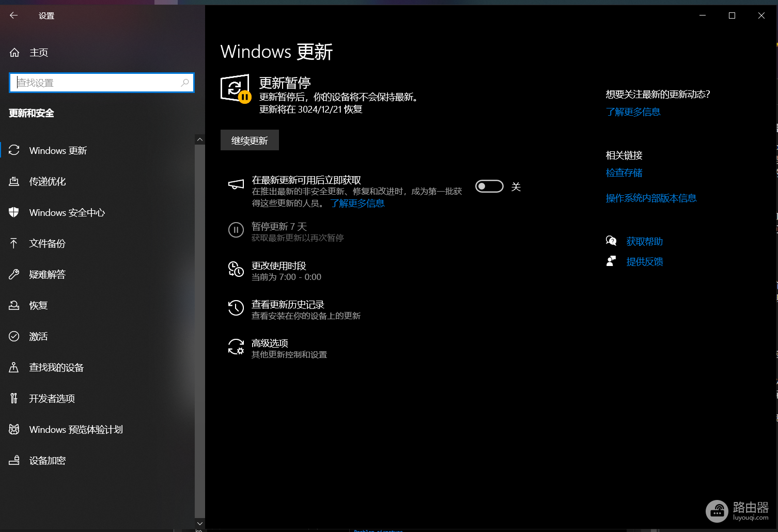Maximize the Settings window
The image size is (778, 532).
coord(732,15)
